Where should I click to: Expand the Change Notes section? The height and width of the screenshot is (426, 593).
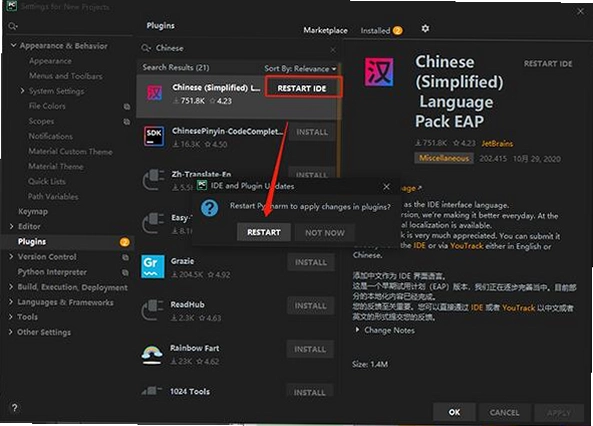pyautogui.click(x=357, y=330)
